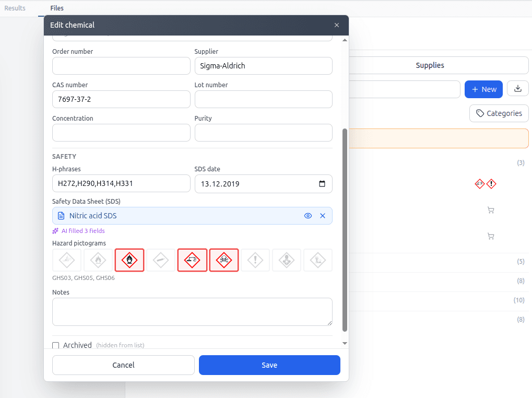Deselect the GHS05 corrosive pictogram
This screenshot has width=532, height=398.
click(x=192, y=260)
